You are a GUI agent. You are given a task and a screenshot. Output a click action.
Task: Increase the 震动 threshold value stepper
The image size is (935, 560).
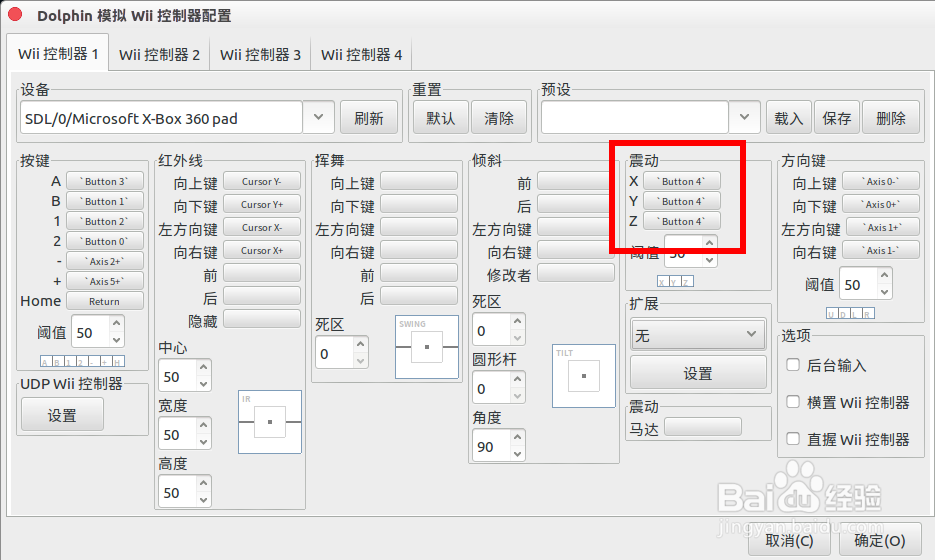click(709, 243)
